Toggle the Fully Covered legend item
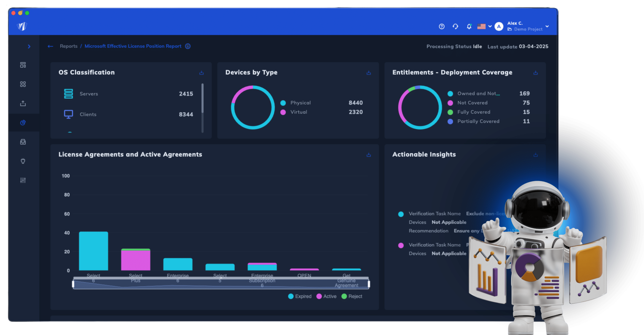The width and height of the screenshot is (644, 335). click(x=469, y=112)
